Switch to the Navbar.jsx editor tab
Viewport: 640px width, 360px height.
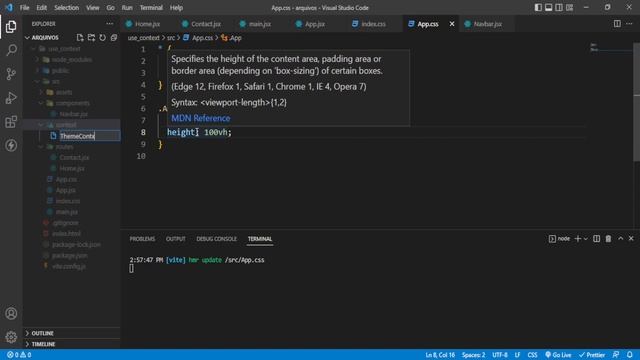487,24
